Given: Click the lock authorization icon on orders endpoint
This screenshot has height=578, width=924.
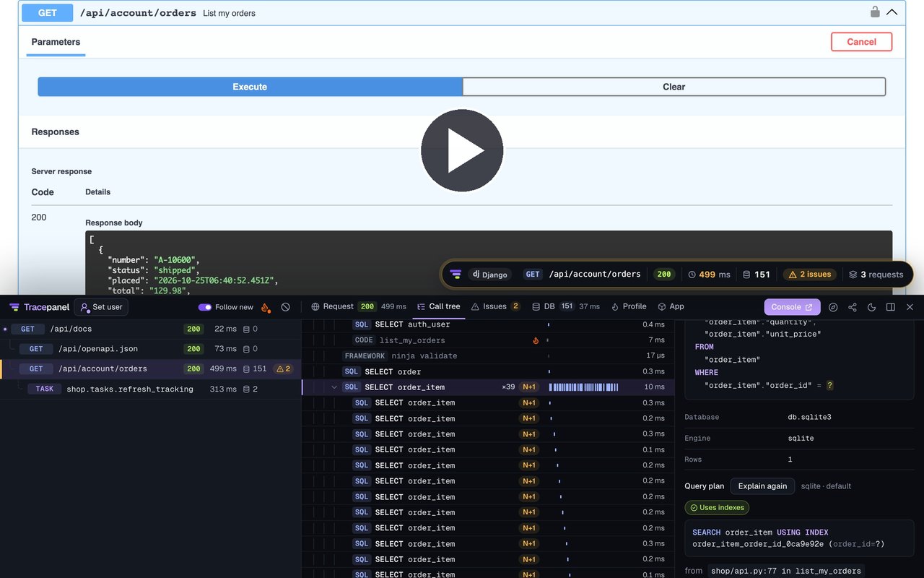Looking at the screenshot, I should (x=875, y=12).
